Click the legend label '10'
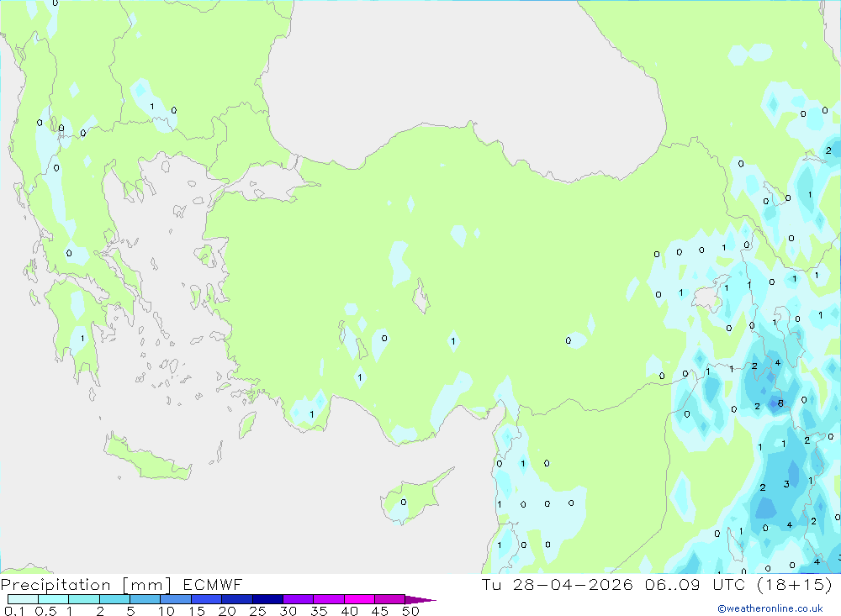841x616 pixels. [x=167, y=611]
